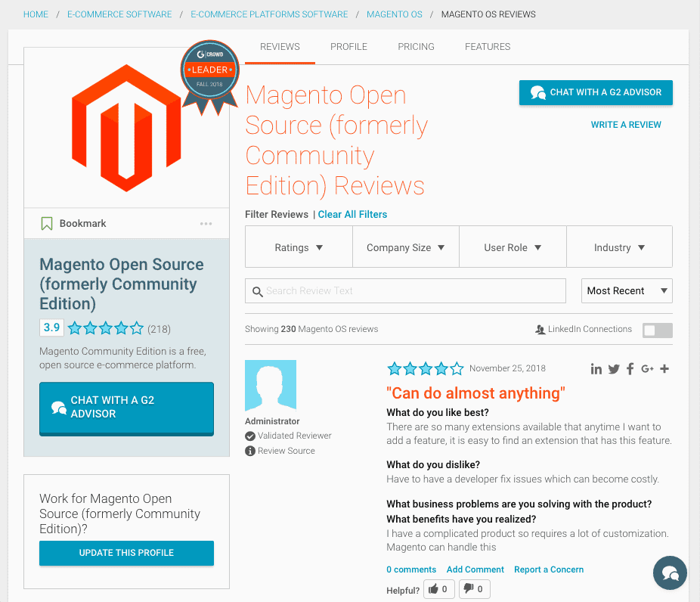700x602 pixels.
Task: Switch to the Features tab
Action: [x=488, y=47]
